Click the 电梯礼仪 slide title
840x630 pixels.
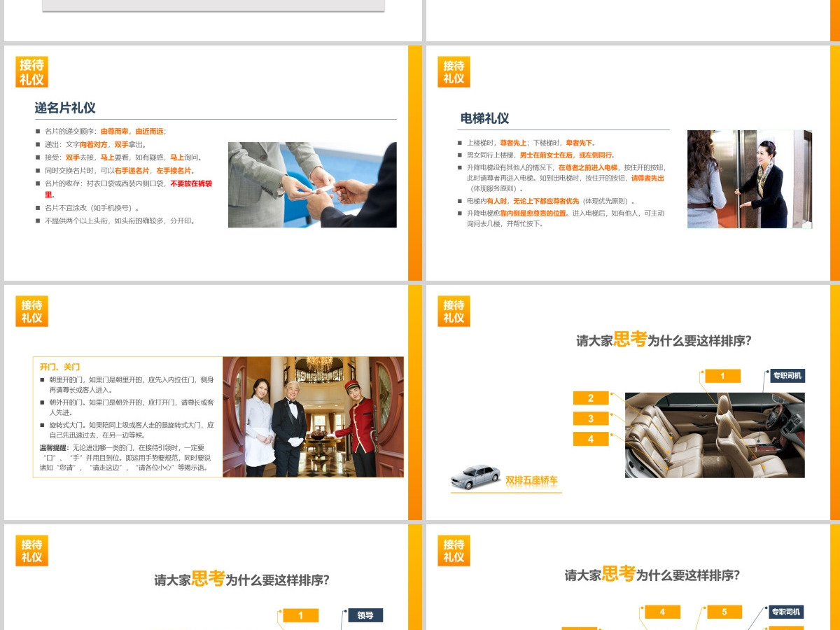pos(485,118)
